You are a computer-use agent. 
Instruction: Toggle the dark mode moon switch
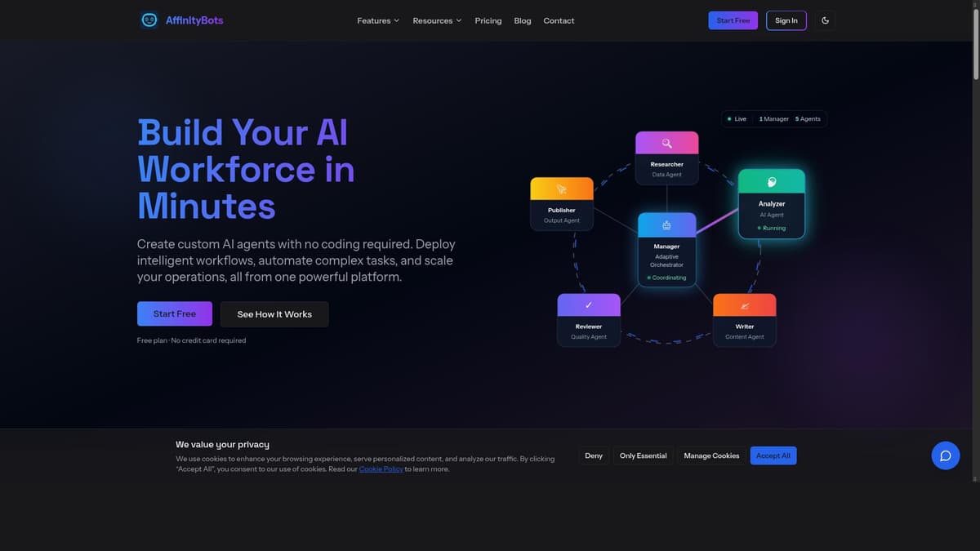825,20
